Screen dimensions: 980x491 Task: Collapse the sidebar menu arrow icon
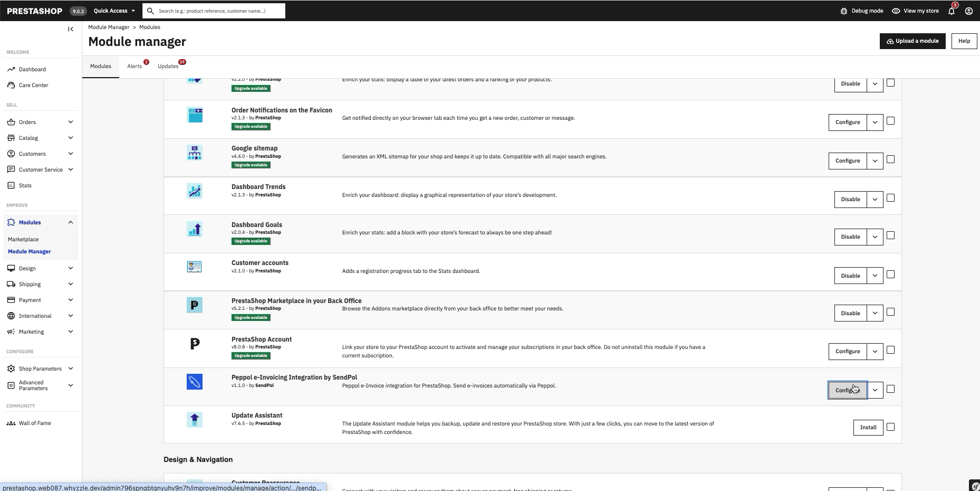[71, 29]
